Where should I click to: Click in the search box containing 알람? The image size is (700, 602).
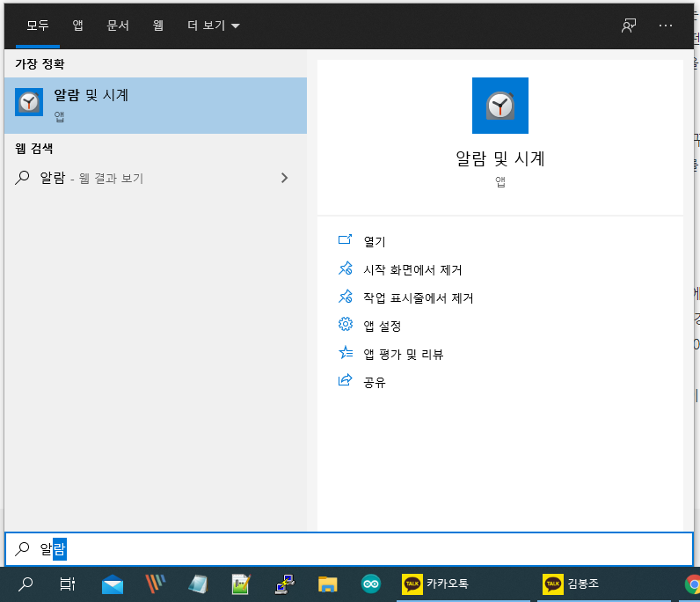349,549
